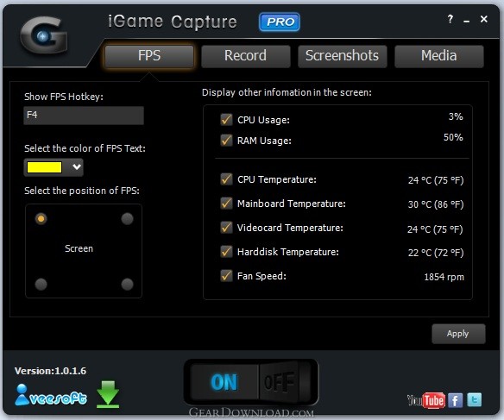Select bottom-left FPS position radio
504x420 pixels.
click(x=41, y=285)
